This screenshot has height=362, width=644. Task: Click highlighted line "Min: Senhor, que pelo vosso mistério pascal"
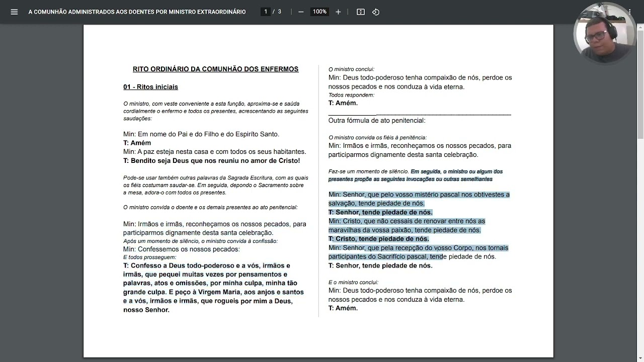(x=419, y=199)
